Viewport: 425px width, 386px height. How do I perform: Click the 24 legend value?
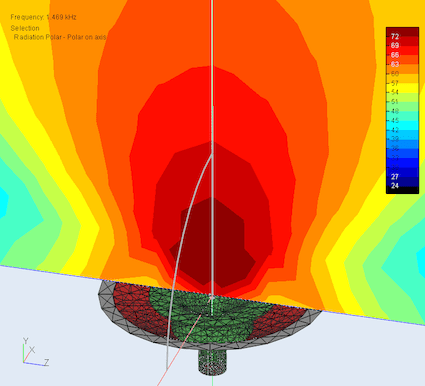coord(395,186)
